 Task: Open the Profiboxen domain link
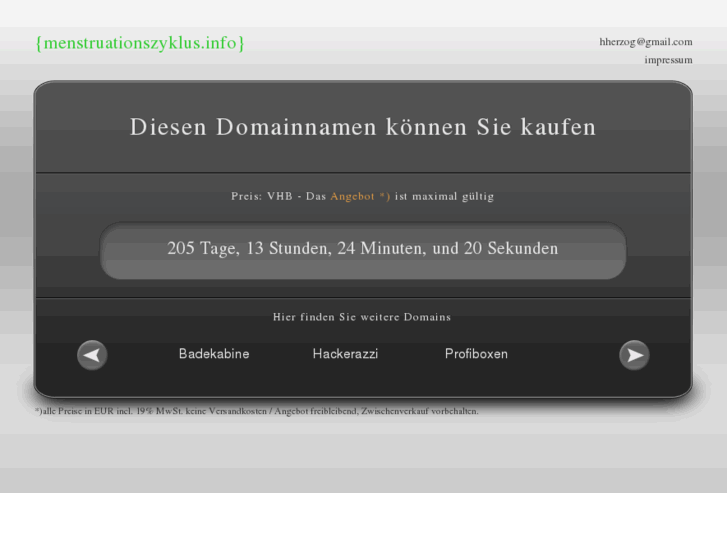(476, 354)
